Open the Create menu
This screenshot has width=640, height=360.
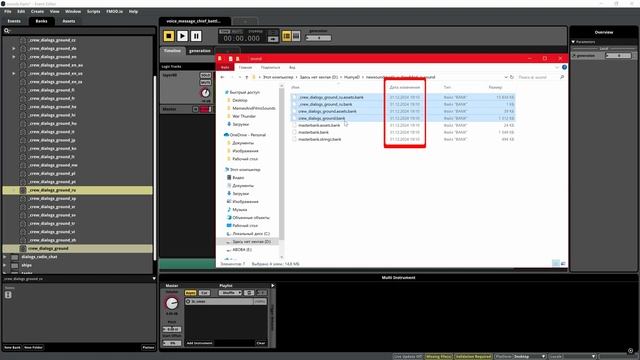pyautogui.click(x=37, y=11)
